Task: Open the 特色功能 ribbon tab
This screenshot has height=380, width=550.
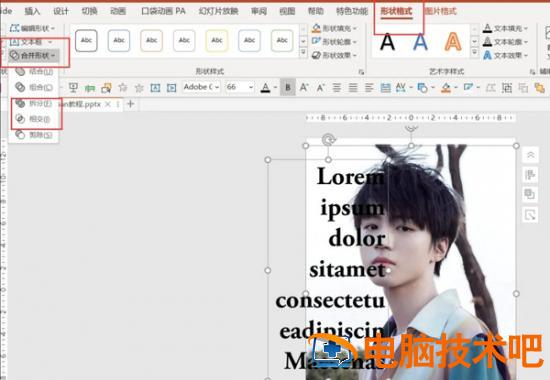Action: pos(351,11)
